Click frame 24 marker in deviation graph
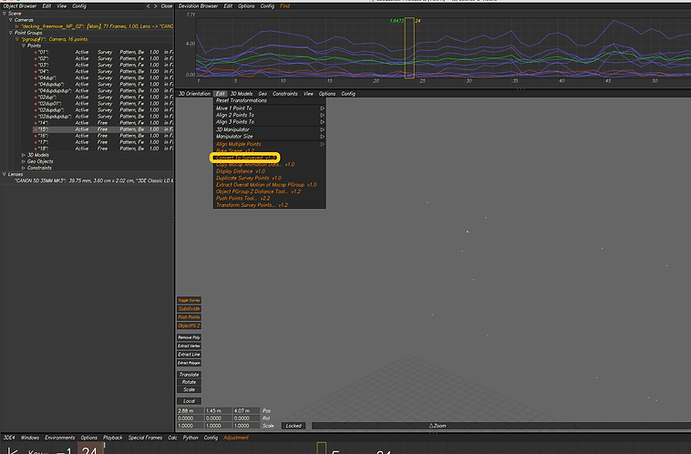The width and height of the screenshot is (691, 454). [409, 48]
